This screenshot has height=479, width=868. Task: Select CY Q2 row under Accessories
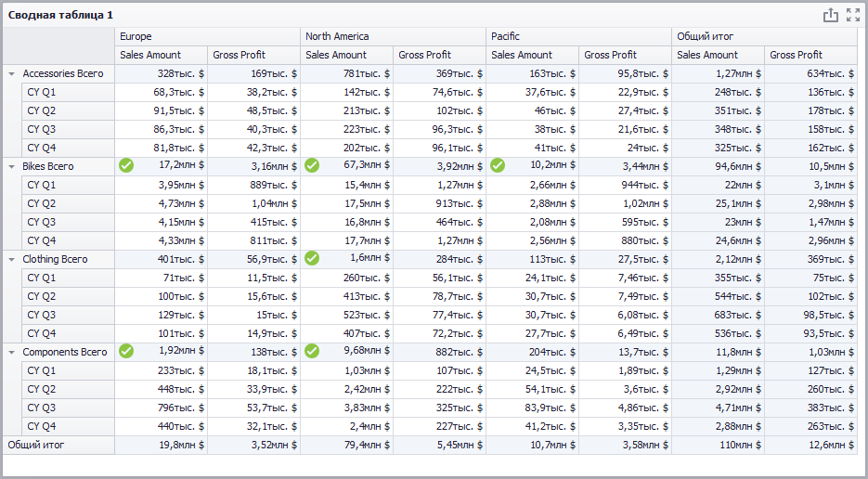(x=68, y=110)
